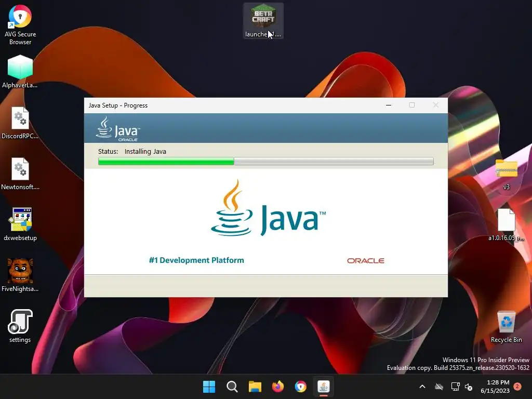Launch the dxwebsetup installer icon
This screenshot has height=399, width=532.
(x=20, y=224)
